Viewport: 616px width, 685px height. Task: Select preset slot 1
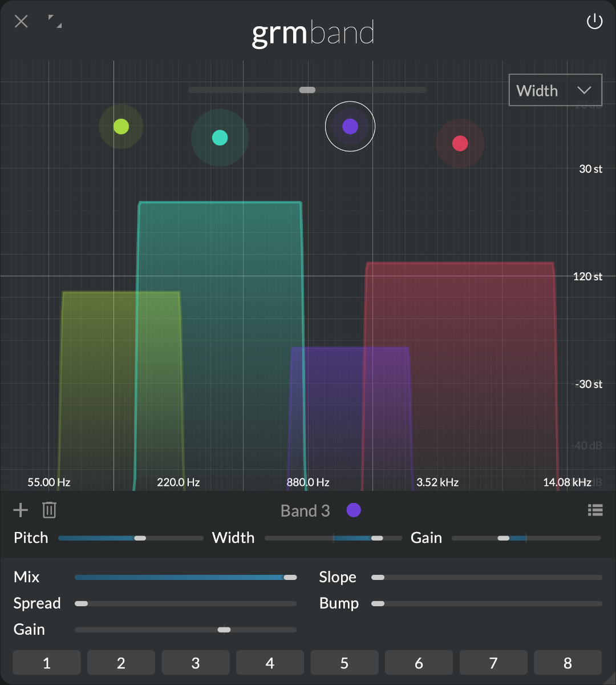tap(47, 663)
